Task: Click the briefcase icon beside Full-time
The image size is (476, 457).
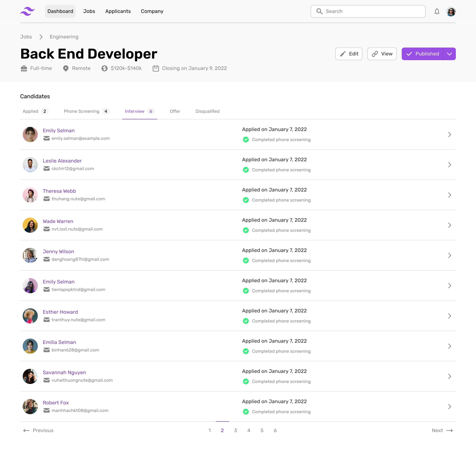Action: pos(24,68)
